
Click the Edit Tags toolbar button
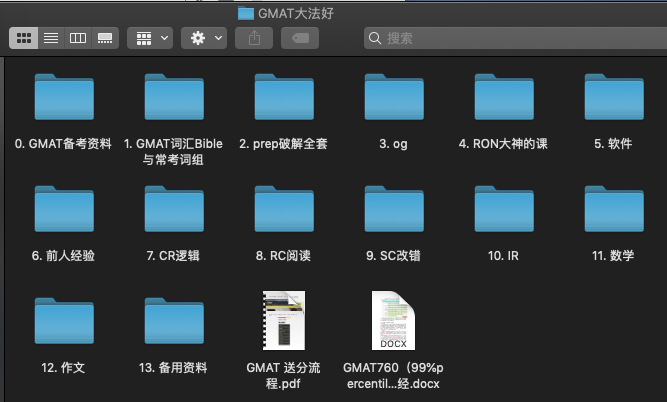click(x=300, y=38)
